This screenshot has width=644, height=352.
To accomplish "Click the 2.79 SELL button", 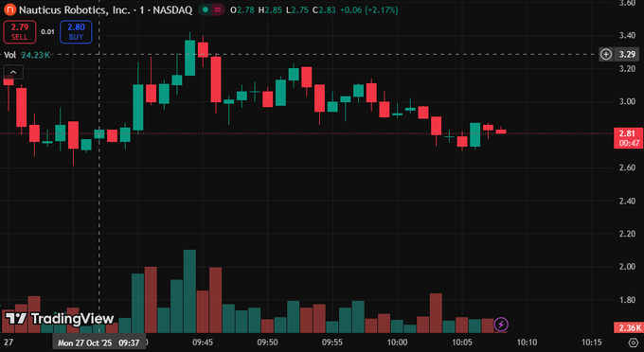I will pyautogui.click(x=20, y=31).
